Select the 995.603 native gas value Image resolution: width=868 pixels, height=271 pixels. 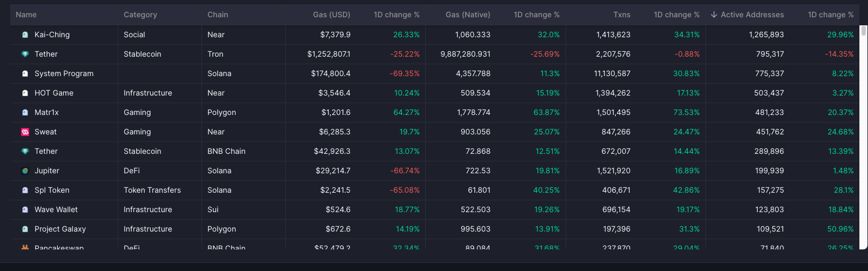pyautogui.click(x=475, y=229)
